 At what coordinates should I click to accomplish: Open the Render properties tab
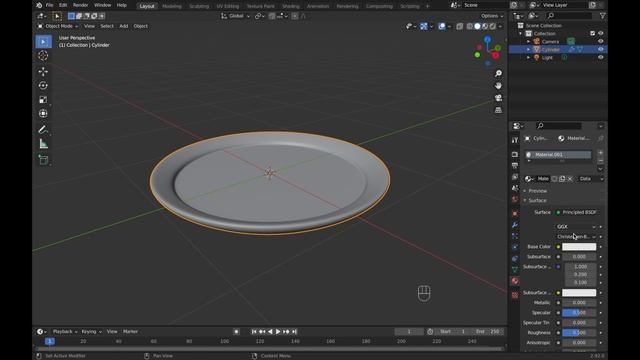click(515, 155)
